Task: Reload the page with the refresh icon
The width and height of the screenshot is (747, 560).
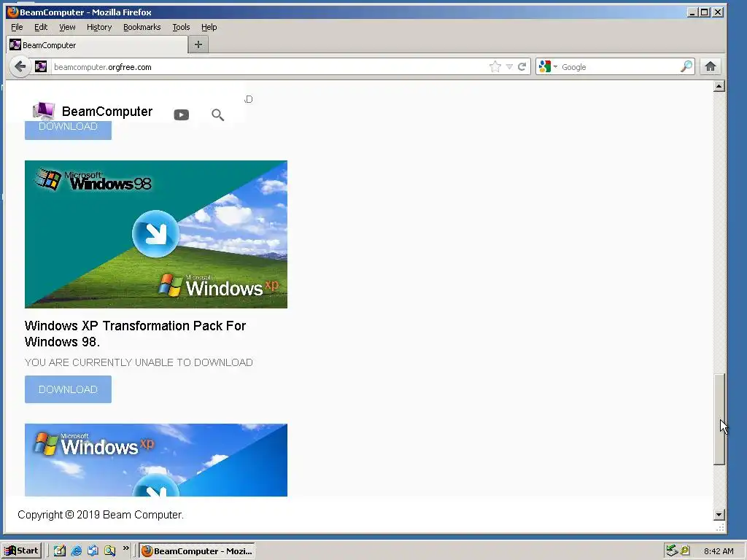Action: (522, 66)
